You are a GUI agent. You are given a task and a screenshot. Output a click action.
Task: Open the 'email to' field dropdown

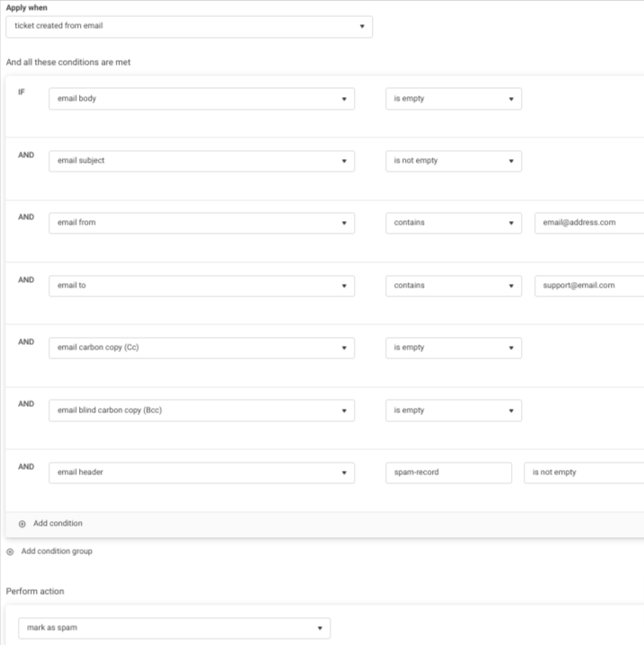click(201, 286)
